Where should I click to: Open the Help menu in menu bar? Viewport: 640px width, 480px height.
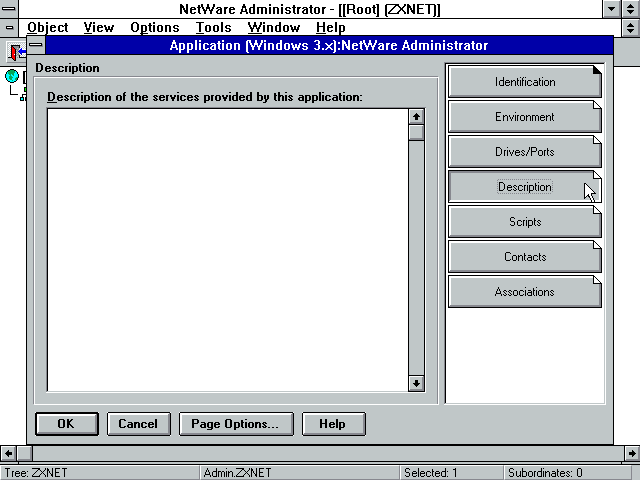pos(331,27)
